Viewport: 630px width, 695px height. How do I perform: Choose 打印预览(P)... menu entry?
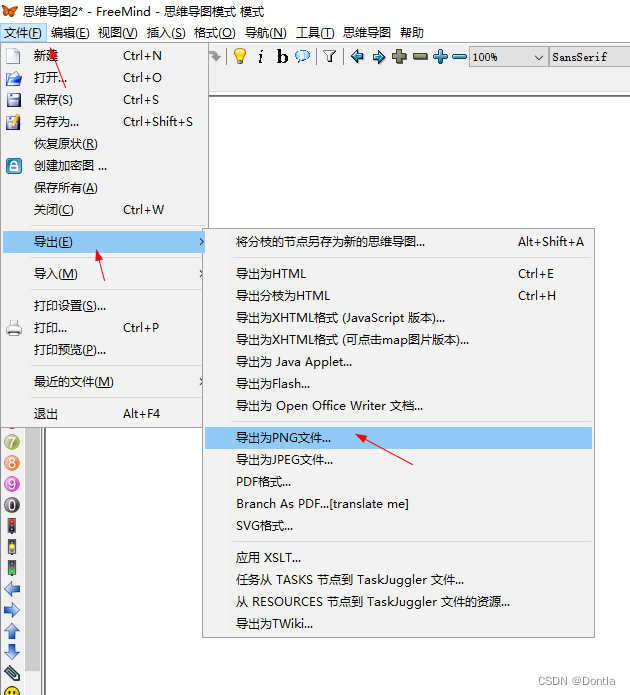[104, 350]
